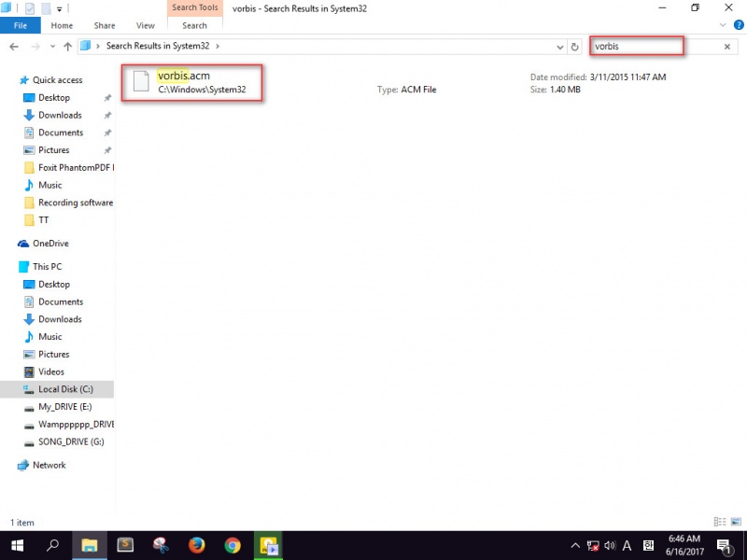
Task: Select the Search Tools contextual tab
Action: pos(195,7)
